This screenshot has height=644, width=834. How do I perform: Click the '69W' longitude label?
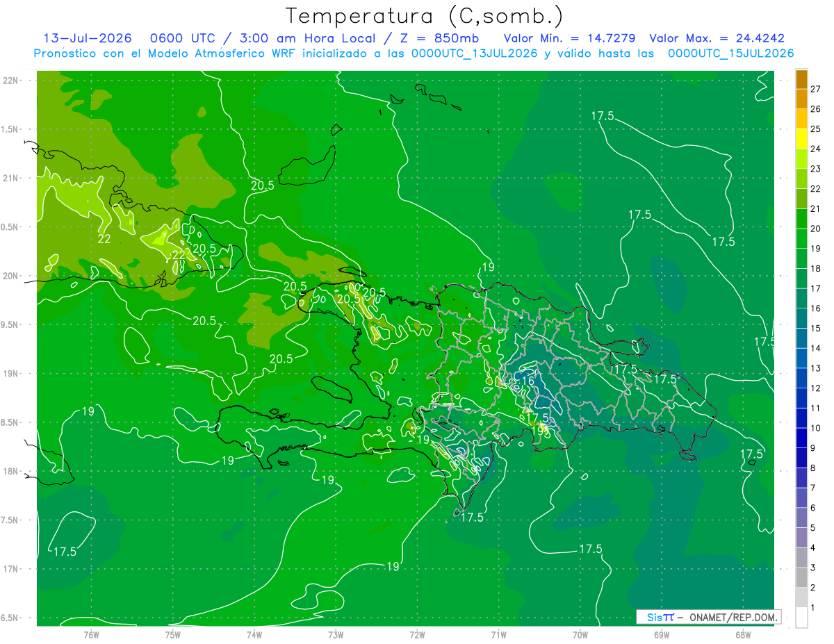click(x=661, y=635)
